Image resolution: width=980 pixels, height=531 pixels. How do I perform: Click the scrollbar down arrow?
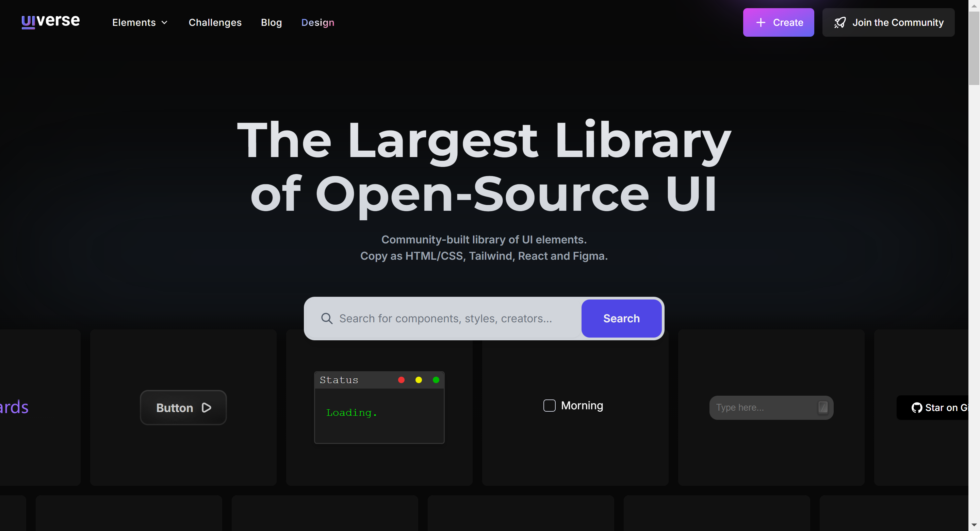(974, 525)
